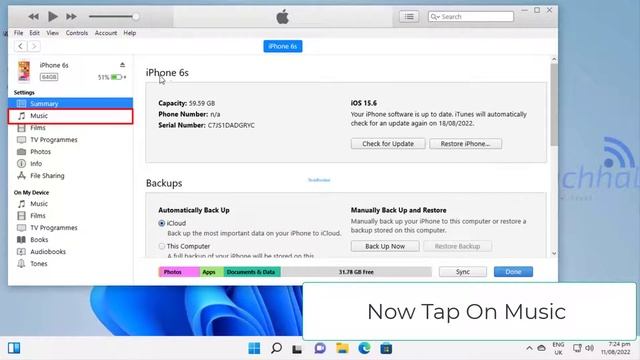This screenshot has height=360, width=640.
Task: Click the fast forward next track button
Action: [71, 17]
